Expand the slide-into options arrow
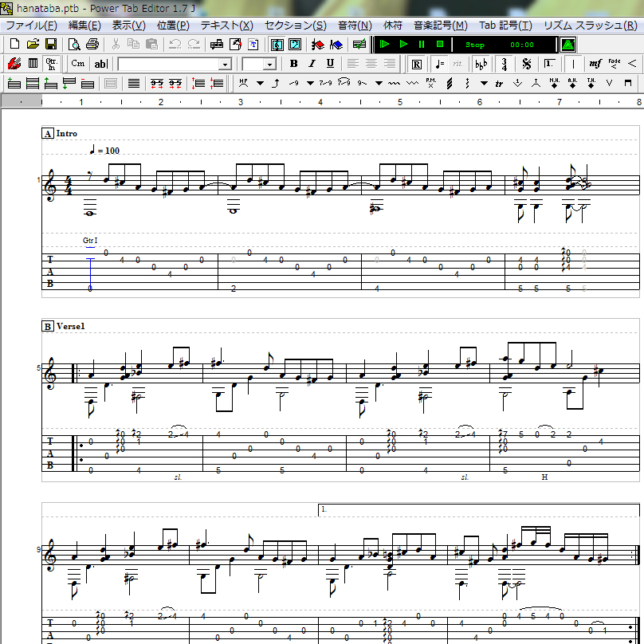The image size is (644, 644). pos(311,84)
